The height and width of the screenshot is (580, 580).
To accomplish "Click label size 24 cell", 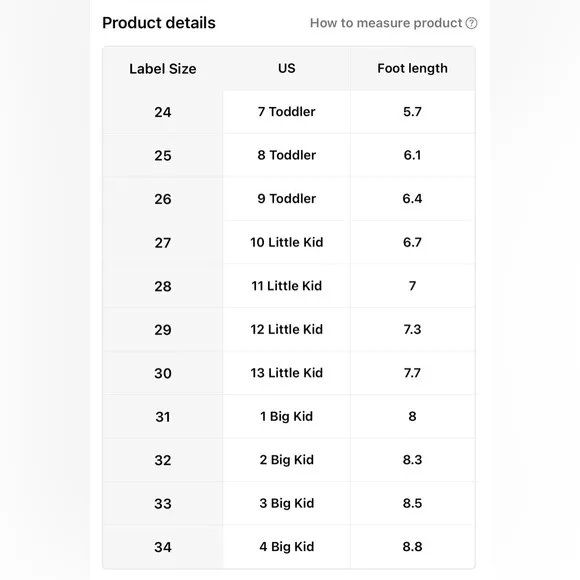I will (x=163, y=112).
